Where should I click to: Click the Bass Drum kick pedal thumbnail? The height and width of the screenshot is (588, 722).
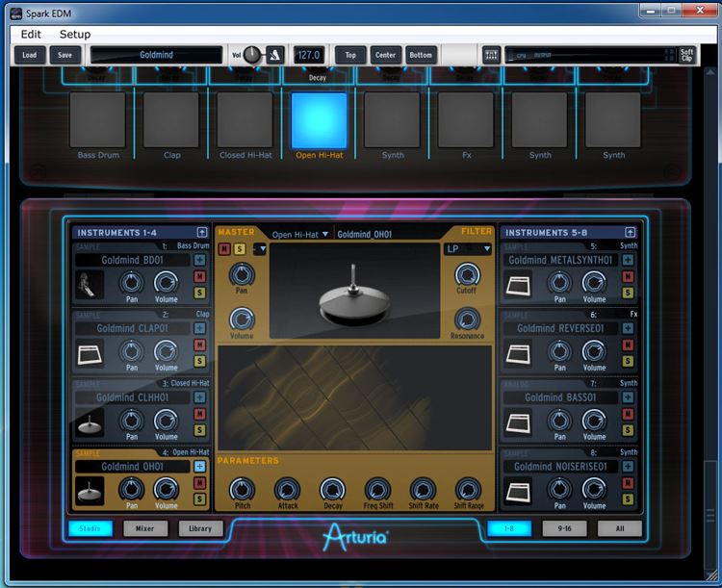pos(90,284)
